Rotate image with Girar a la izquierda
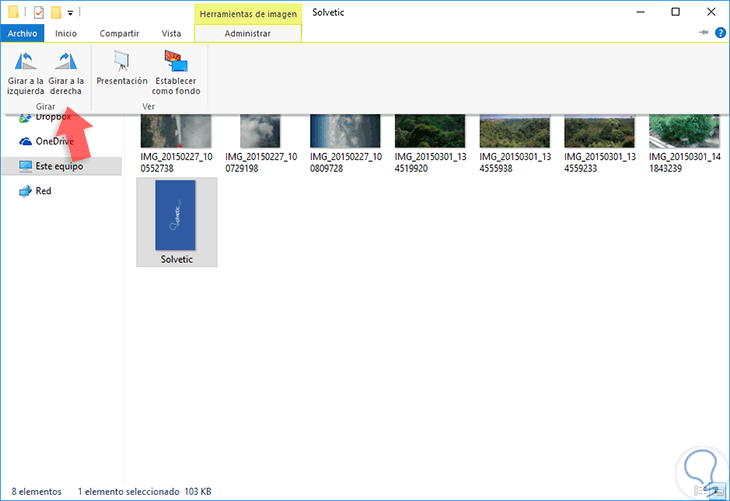Viewport: 730px width, 501px height. coord(25,73)
